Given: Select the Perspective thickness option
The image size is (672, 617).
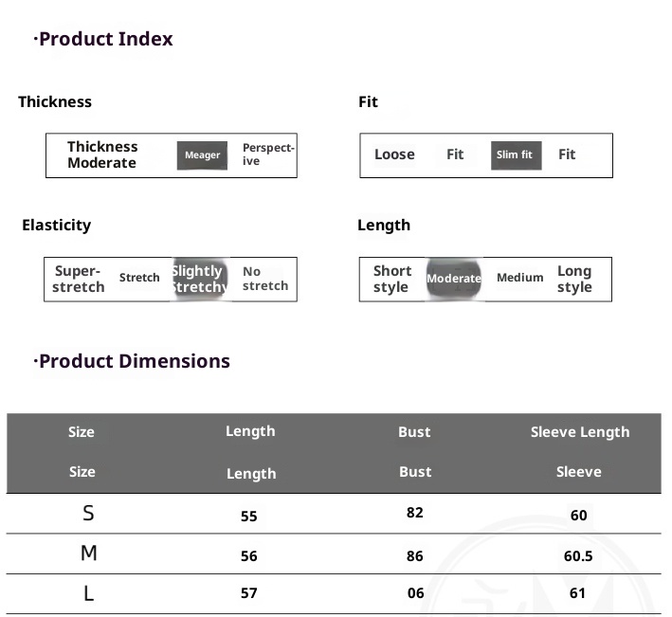Looking at the screenshot, I should (x=268, y=154).
